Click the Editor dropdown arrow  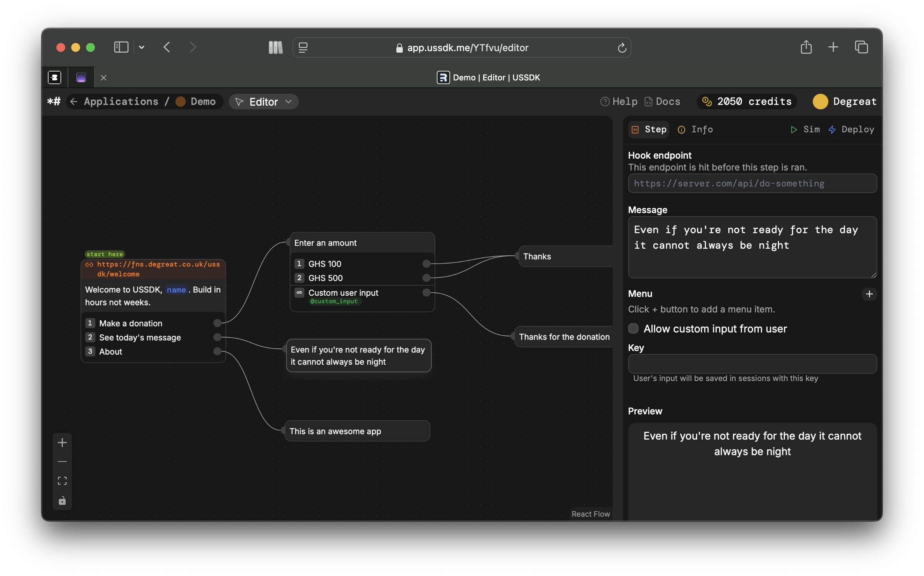click(288, 101)
